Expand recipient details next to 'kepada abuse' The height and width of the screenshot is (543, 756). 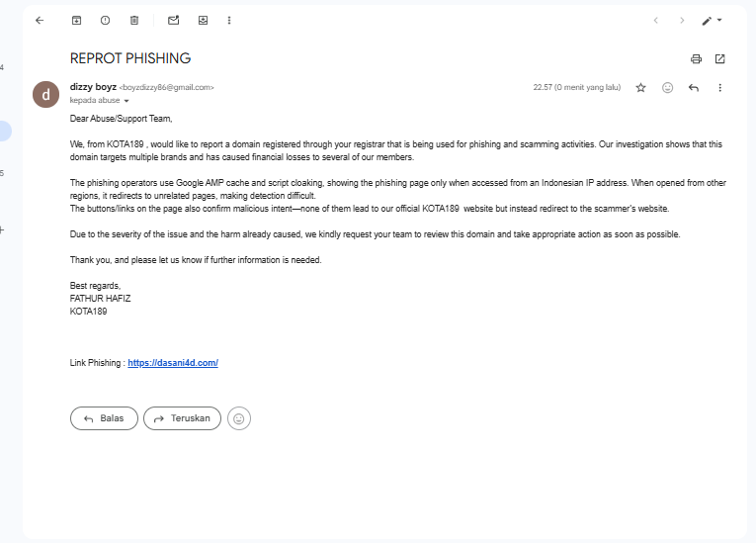[x=126, y=101]
